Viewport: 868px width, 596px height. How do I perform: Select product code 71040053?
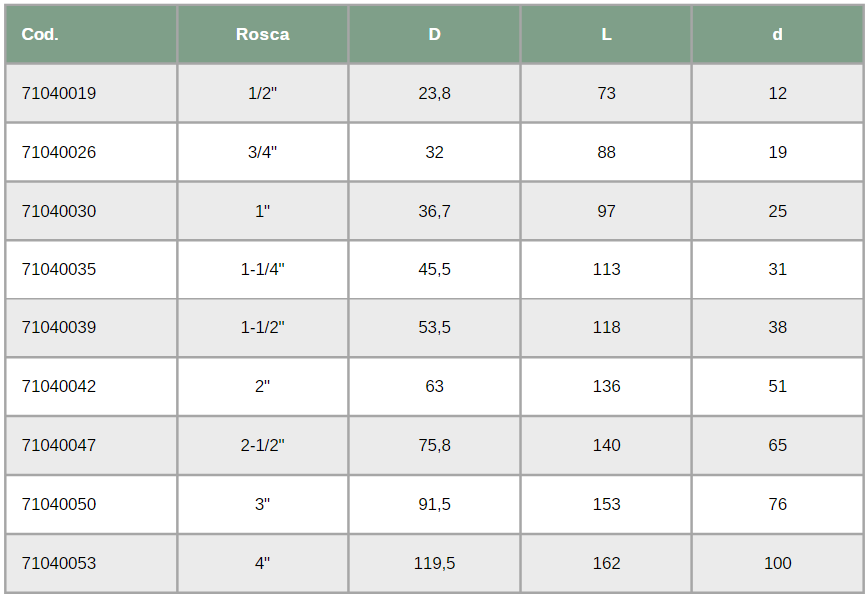tap(59, 563)
